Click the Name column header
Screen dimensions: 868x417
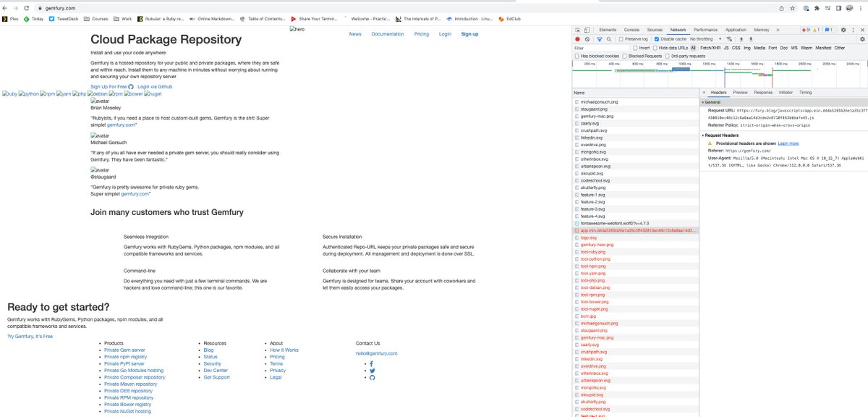tap(636, 93)
